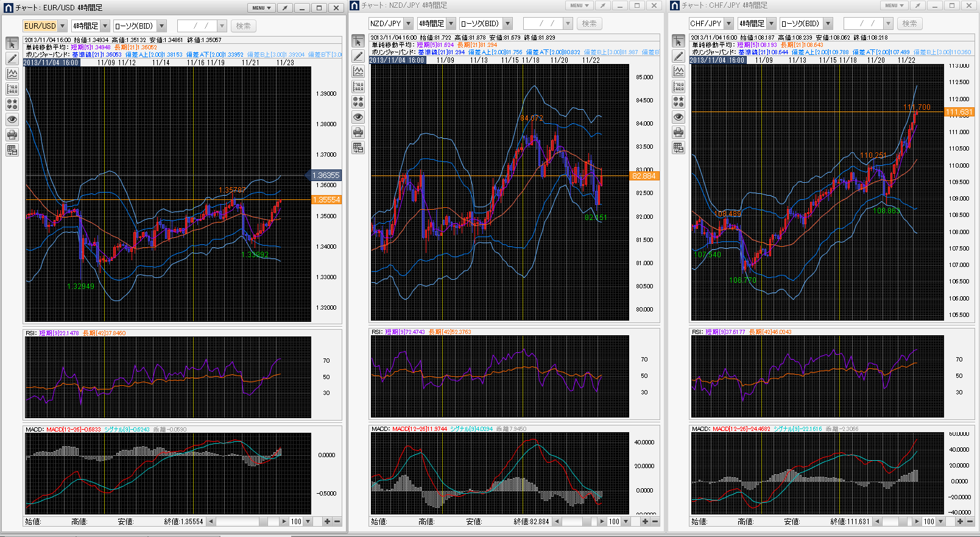Click the 検索 search button in EUR/USD chart

[243, 26]
